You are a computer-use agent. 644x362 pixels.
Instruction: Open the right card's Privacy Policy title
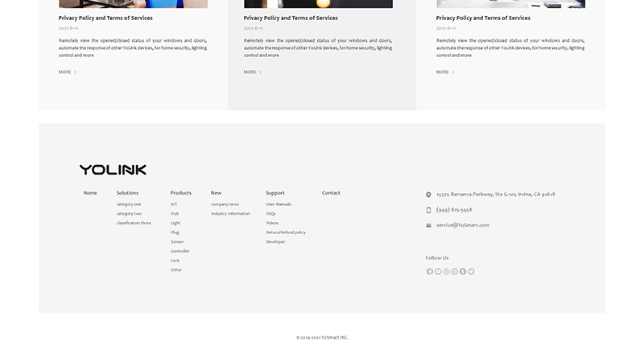tap(483, 18)
